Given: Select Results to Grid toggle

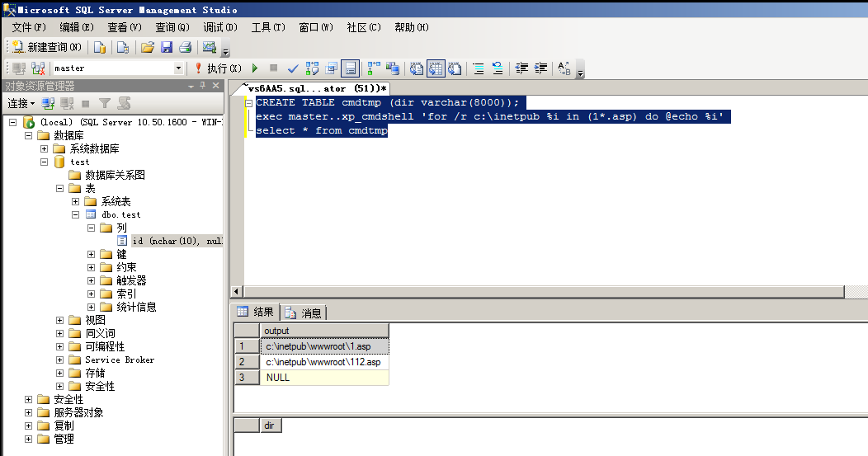Looking at the screenshot, I should tap(436, 68).
